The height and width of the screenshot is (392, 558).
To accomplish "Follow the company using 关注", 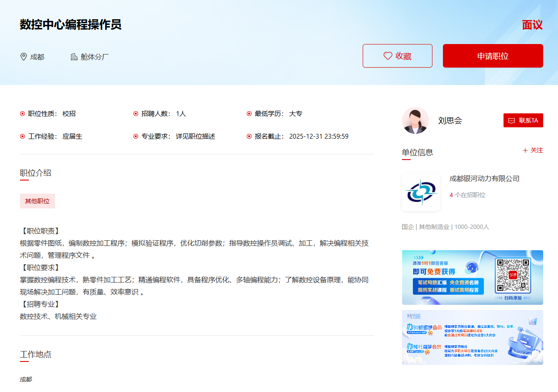I will [533, 150].
